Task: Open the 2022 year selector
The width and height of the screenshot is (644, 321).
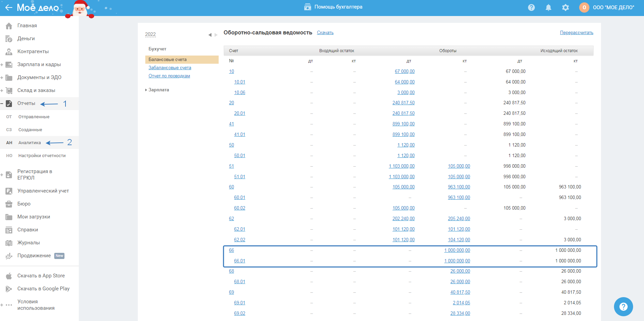Action: point(150,34)
